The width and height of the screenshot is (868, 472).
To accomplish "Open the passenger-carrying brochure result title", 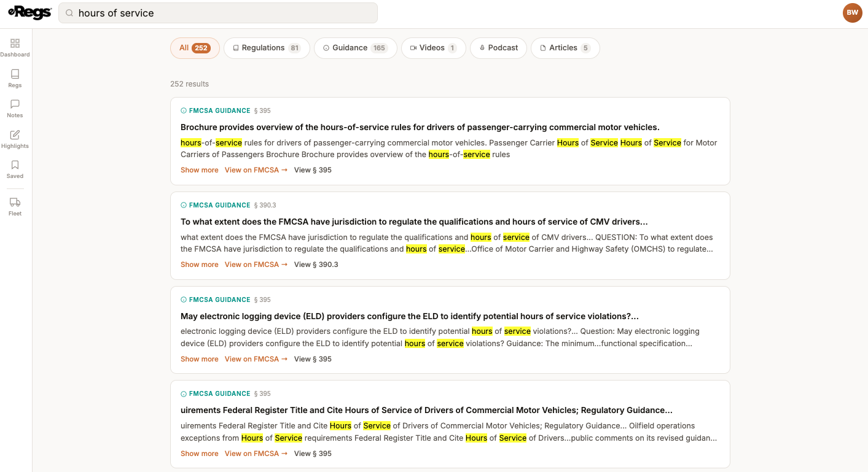I will tap(420, 127).
